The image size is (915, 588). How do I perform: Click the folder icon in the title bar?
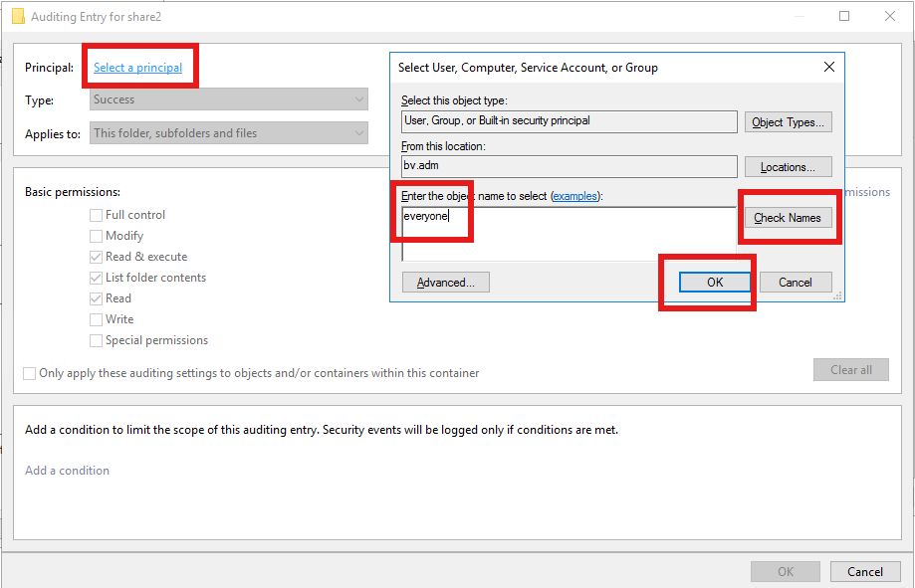[x=18, y=16]
